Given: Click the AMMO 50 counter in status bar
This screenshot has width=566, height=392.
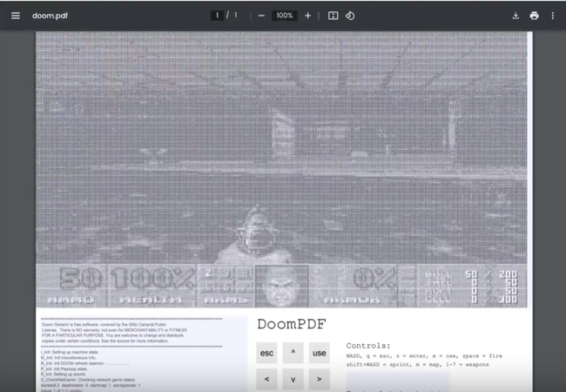Looking at the screenshot, I should pos(72,286).
